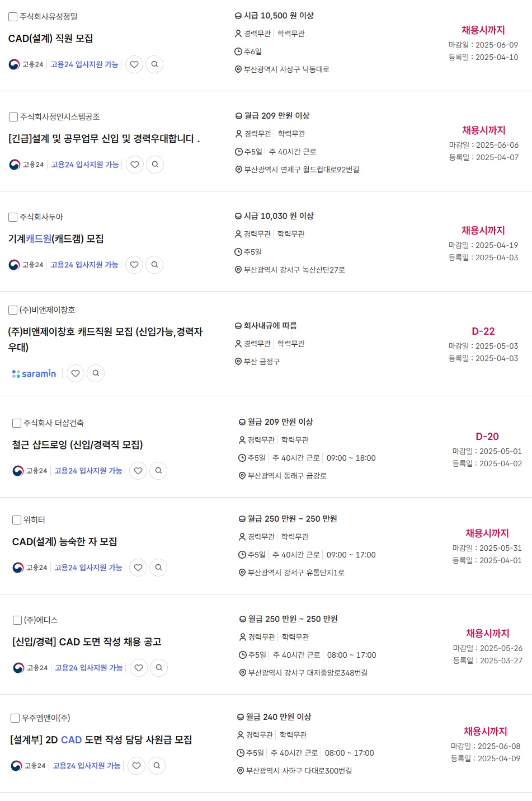Click heart icon beside saramin logo
The image size is (532, 801).
tap(76, 373)
